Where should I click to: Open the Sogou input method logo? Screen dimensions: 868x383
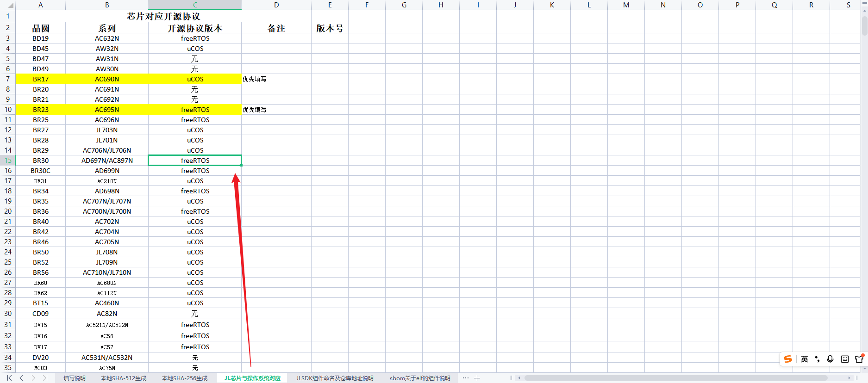tap(788, 359)
